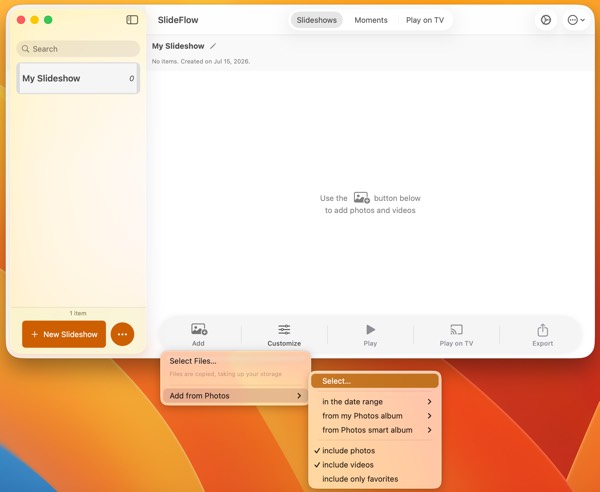Click the No items. Created on text

[201, 61]
